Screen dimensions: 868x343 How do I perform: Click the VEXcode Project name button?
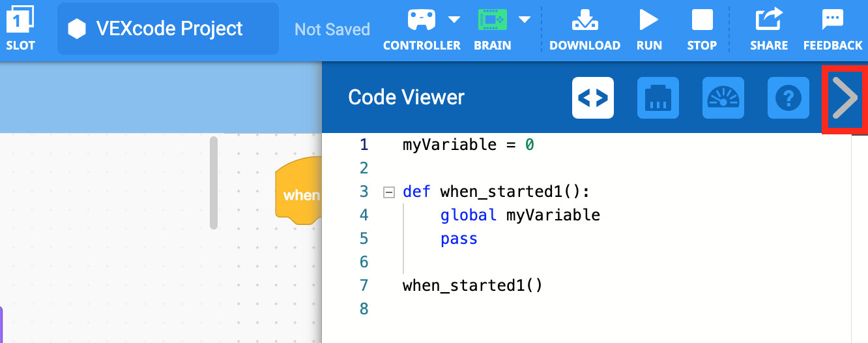point(168,29)
